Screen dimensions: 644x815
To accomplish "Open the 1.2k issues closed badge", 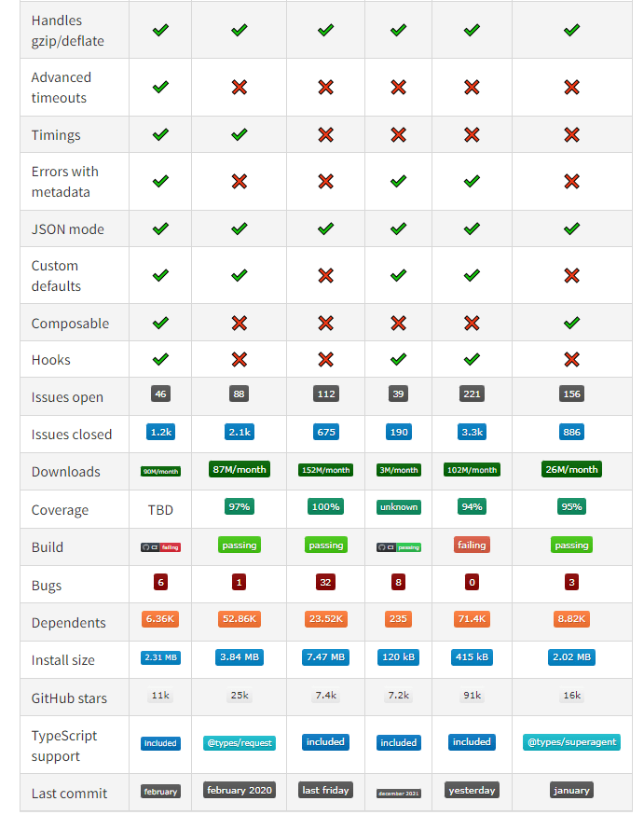I will pyautogui.click(x=160, y=432).
